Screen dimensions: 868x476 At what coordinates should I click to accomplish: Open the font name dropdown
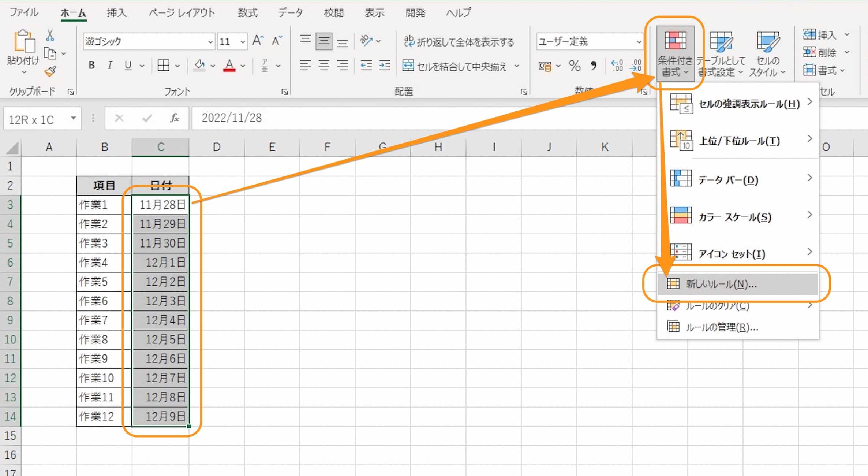click(x=210, y=42)
